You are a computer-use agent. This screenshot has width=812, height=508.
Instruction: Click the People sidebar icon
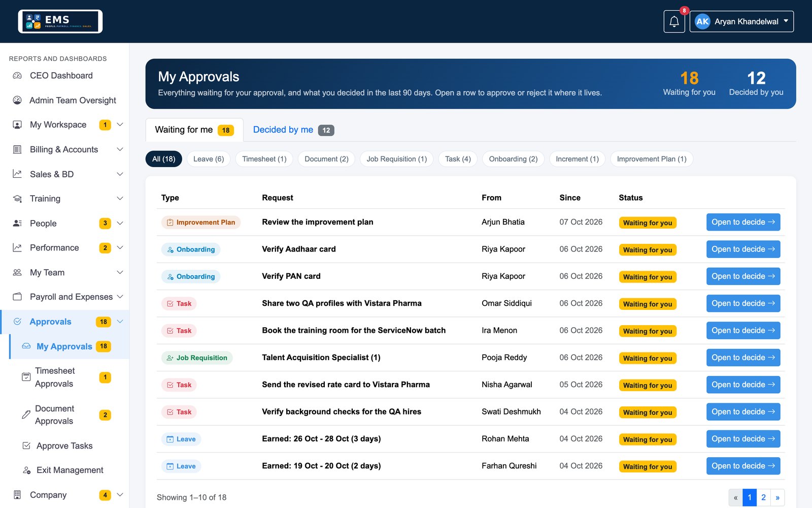point(17,224)
